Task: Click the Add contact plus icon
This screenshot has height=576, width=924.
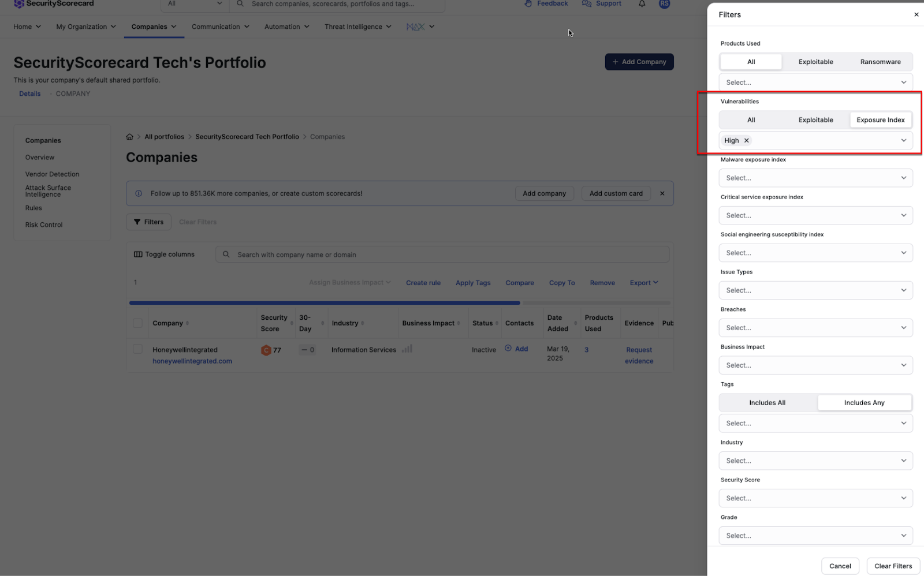Action: (508, 348)
